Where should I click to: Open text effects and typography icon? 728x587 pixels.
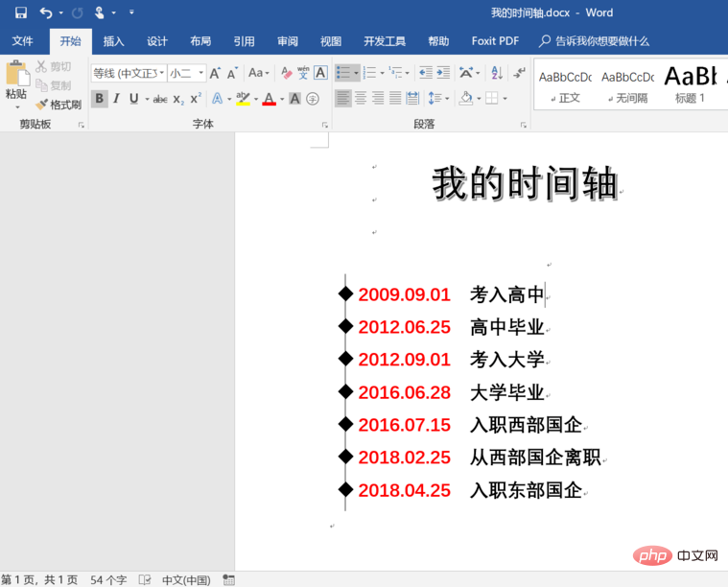218,99
